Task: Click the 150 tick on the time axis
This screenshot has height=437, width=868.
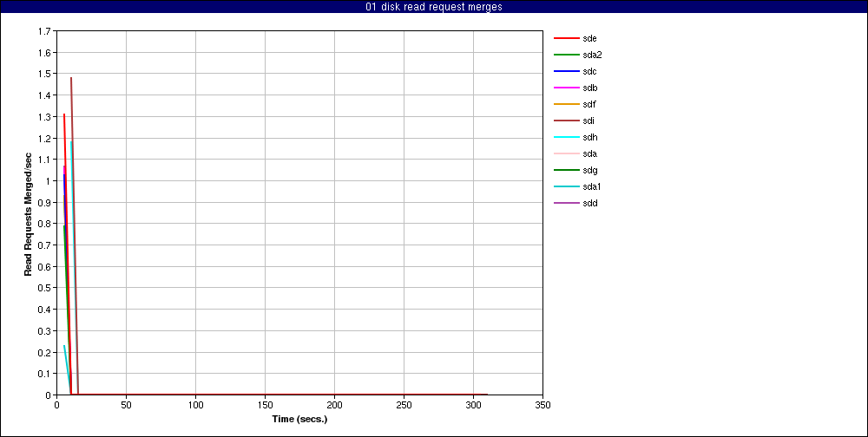Action: click(x=265, y=404)
